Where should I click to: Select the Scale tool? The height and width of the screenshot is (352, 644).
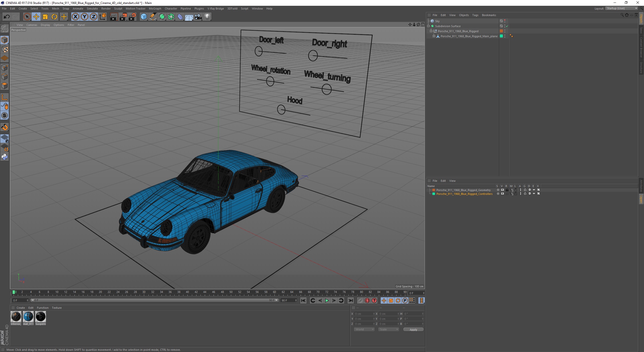(45, 17)
